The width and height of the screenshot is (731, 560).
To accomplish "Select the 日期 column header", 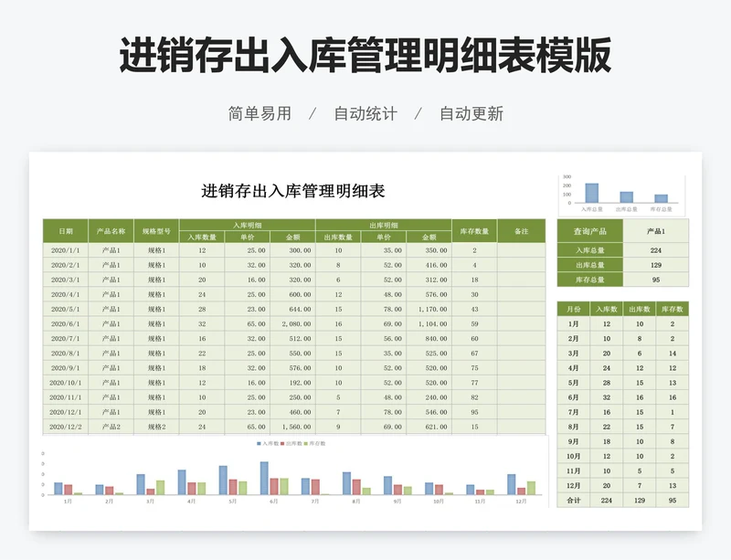I will pos(66,231).
